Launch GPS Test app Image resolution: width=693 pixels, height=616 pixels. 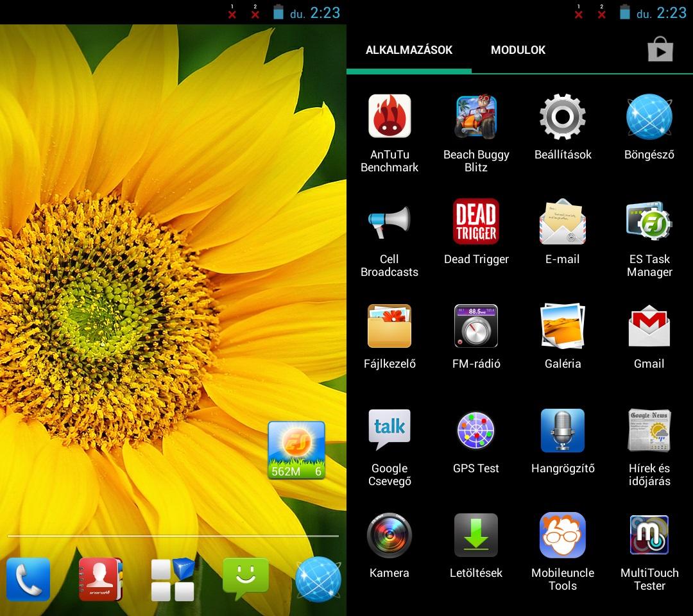476,431
